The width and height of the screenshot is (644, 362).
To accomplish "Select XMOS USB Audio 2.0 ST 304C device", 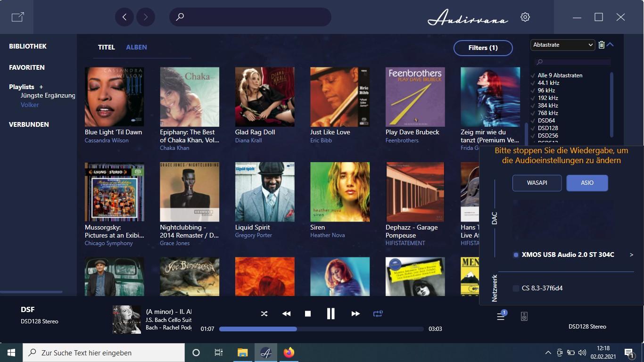I will (x=568, y=255).
